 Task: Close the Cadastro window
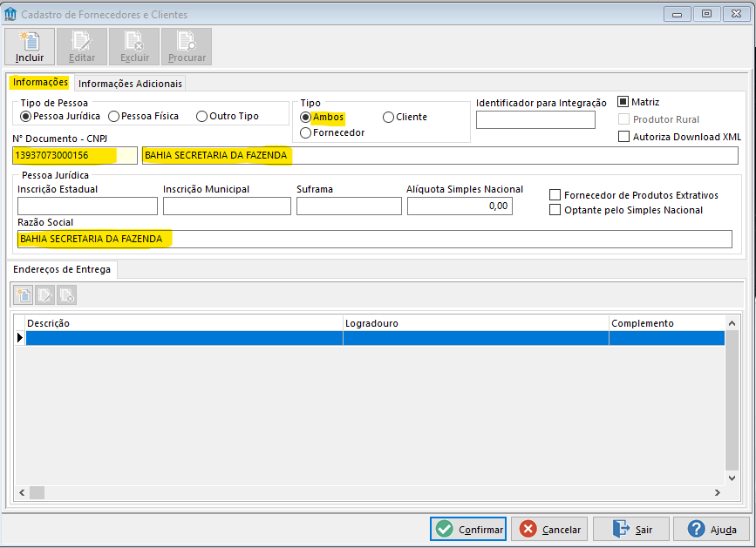click(736, 14)
